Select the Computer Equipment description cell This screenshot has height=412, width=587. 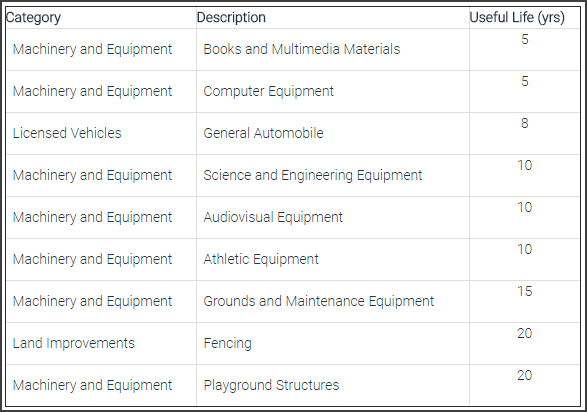pyautogui.click(x=268, y=91)
